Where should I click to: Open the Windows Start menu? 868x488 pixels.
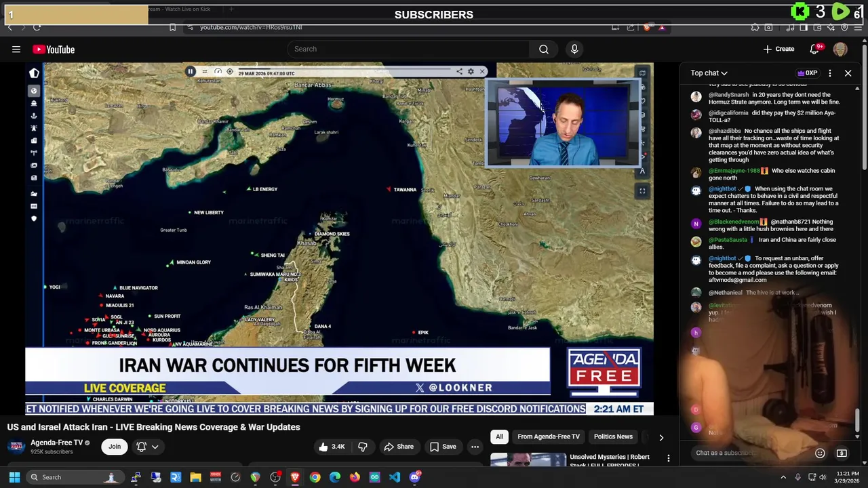(14, 477)
